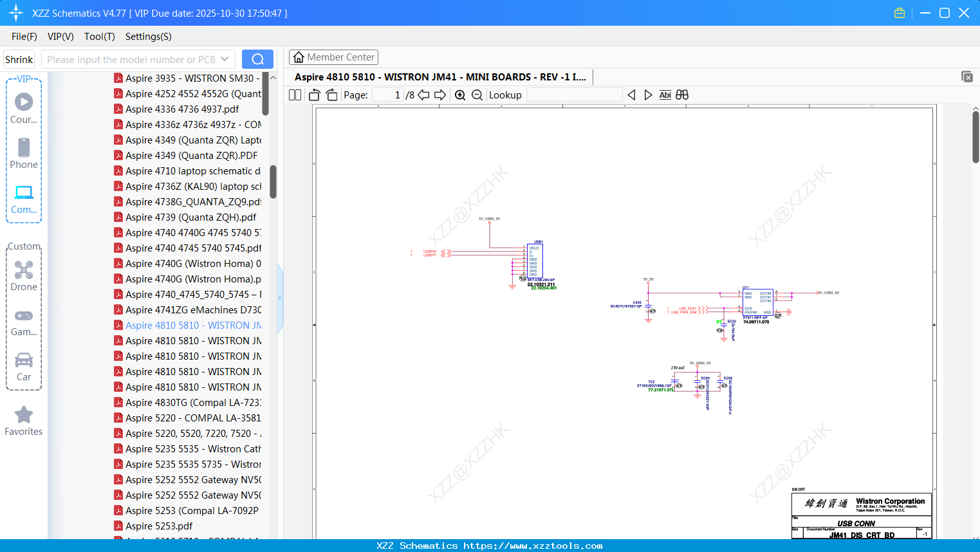980x552 pixels.
Task: Zoom in on the schematic
Action: [460, 95]
